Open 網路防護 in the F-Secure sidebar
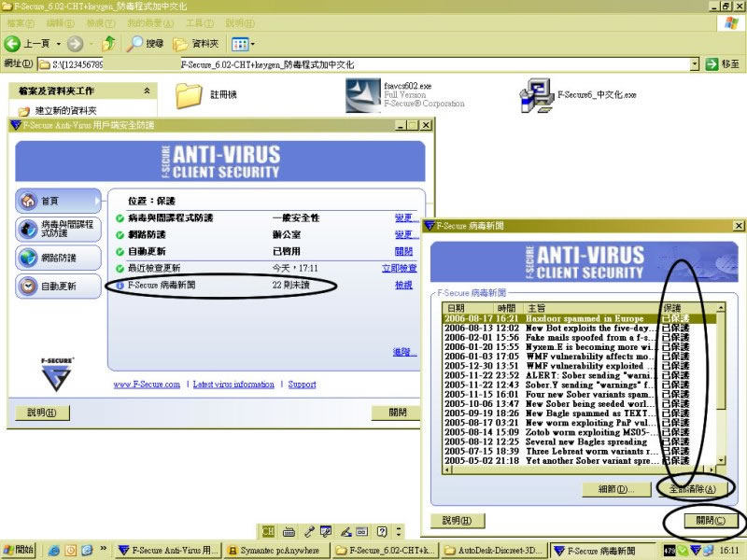Viewport: 747px width, 560px height. (x=58, y=258)
